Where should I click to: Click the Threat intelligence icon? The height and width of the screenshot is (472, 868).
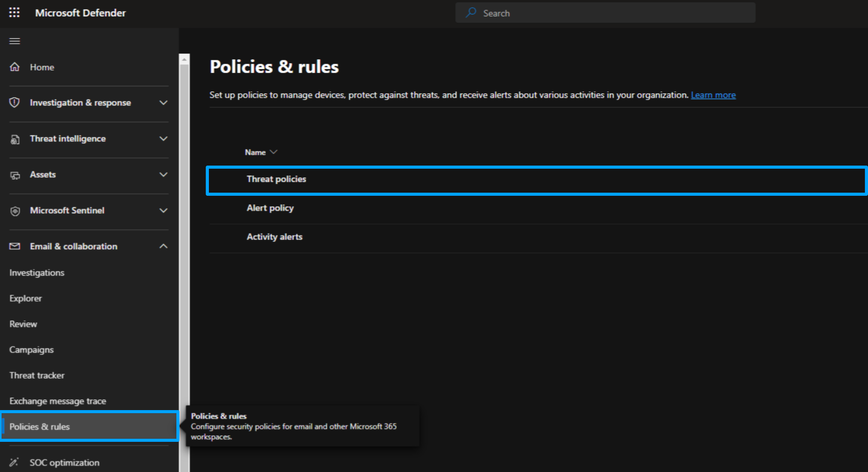click(x=15, y=139)
